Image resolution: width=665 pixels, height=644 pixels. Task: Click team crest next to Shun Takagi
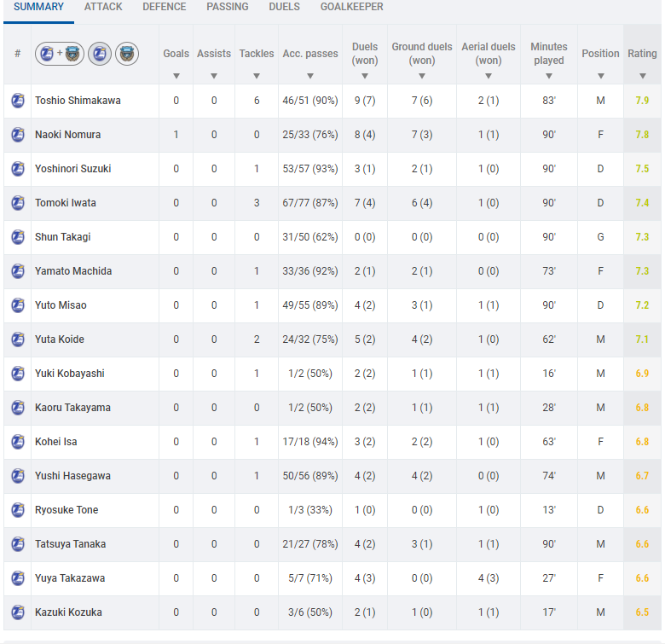17,237
